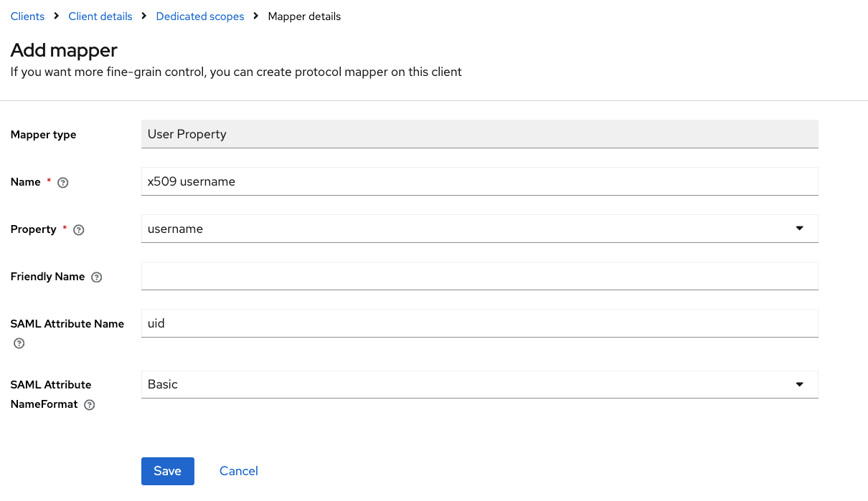Save the mapper
Screen dimensions: 868x501
pyautogui.click(x=167, y=471)
